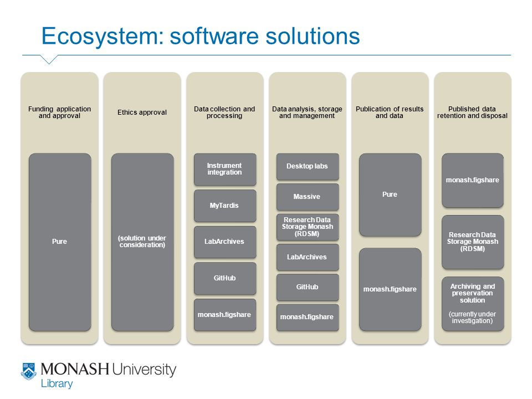Select GitHub box in Data analysis column

[308, 288]
